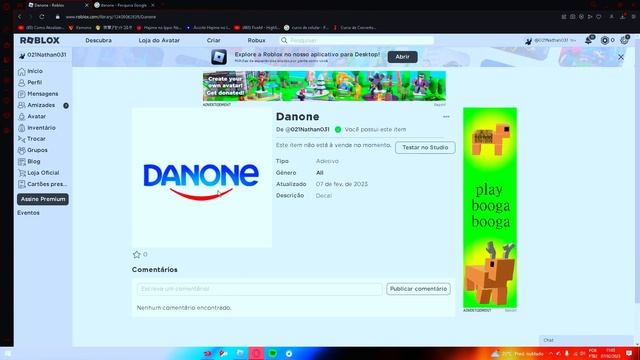This screenshot has height=360, width=640.
Task: Close the Danone - Roblox tab
Action: coord(86,5)
